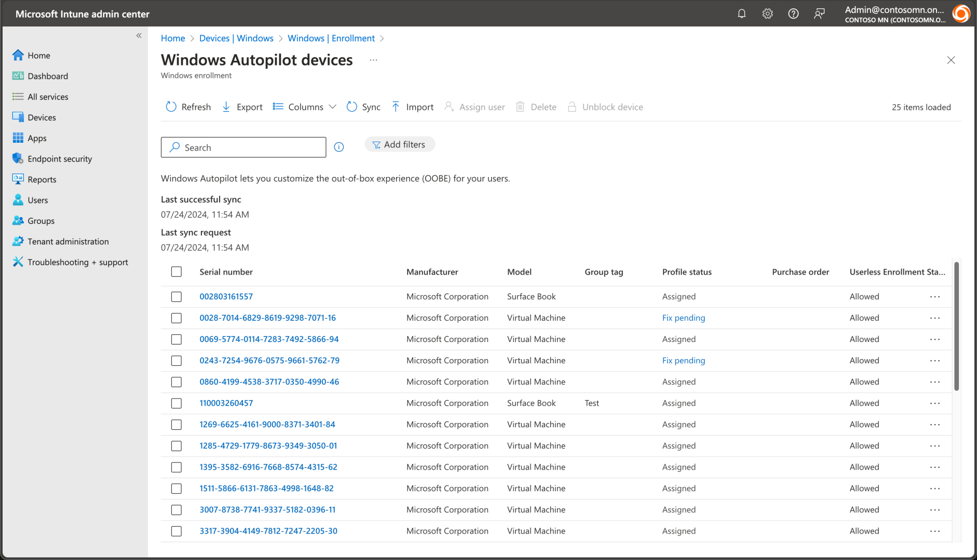Collapse the left navigation pane
The width and height of the screenshot is (977, 560).
coord(139,36)
